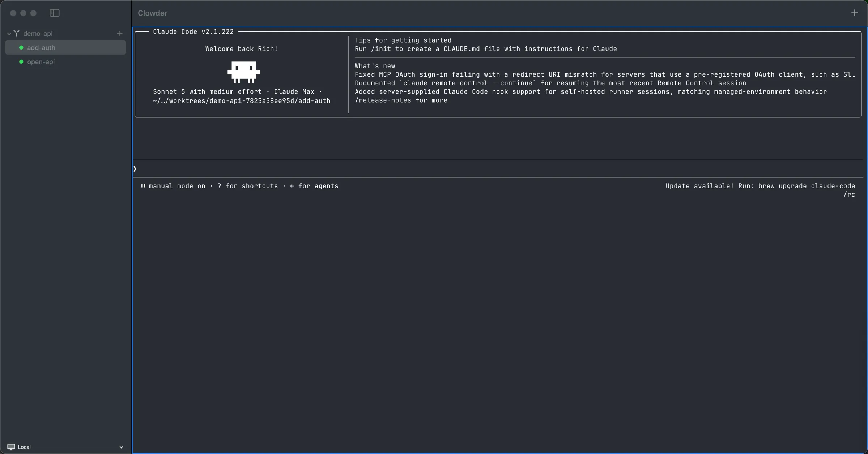
Task: Click the green status dot for open-api
Action: pos(21,62)
